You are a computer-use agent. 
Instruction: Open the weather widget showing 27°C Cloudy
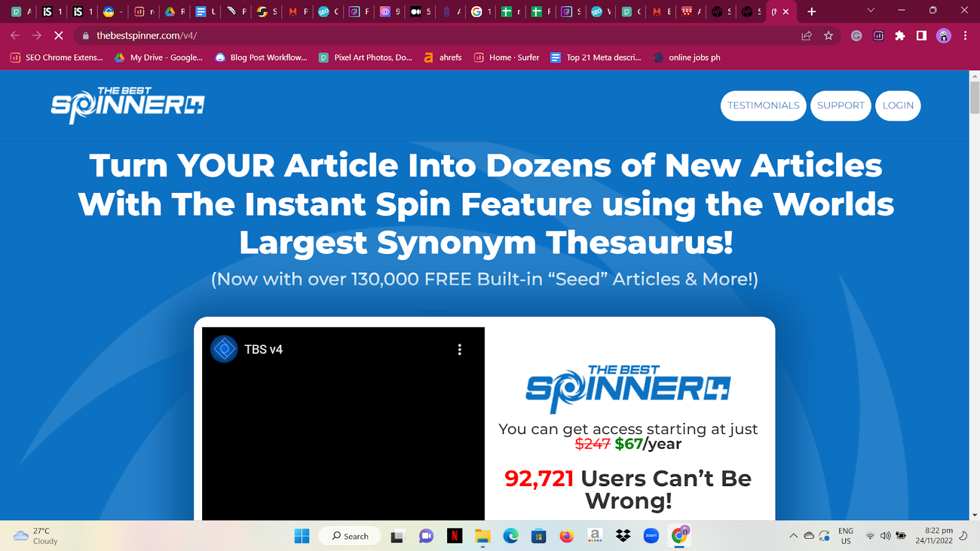click(x=37, y=536)
